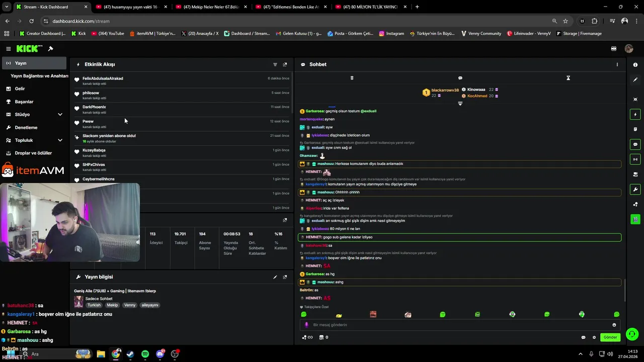Toggle the solid green widget in right sidebar

point(635,219)
